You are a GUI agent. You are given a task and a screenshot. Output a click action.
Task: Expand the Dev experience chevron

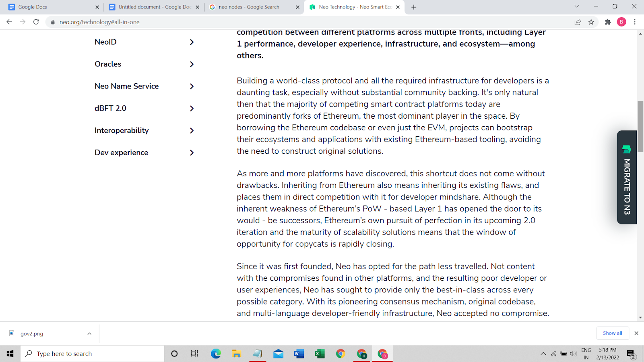(192, 152)
